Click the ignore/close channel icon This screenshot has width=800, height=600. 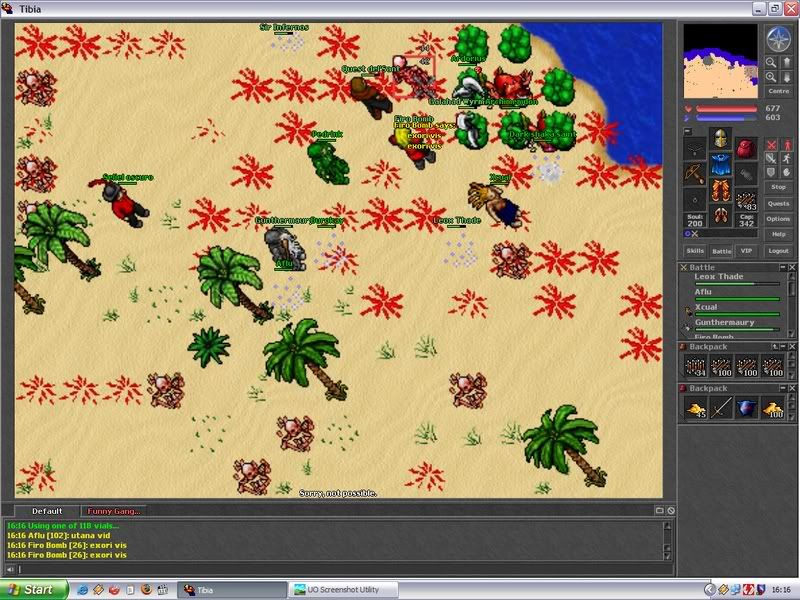[670, 510]
